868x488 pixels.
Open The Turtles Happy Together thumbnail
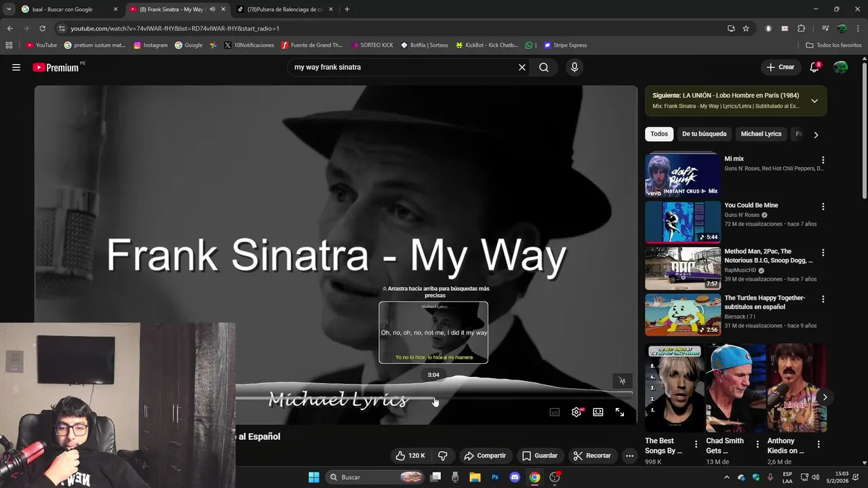(x=683, y=314)
